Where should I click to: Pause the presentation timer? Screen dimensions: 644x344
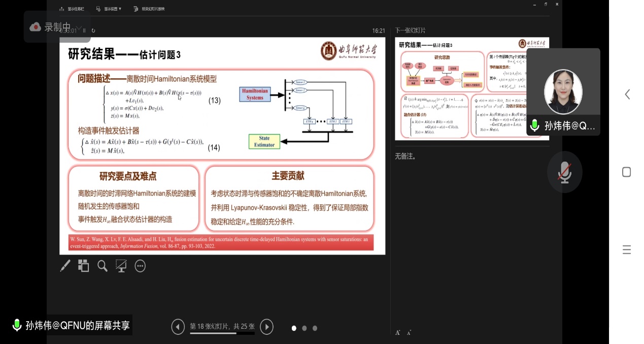click(85, 30)
